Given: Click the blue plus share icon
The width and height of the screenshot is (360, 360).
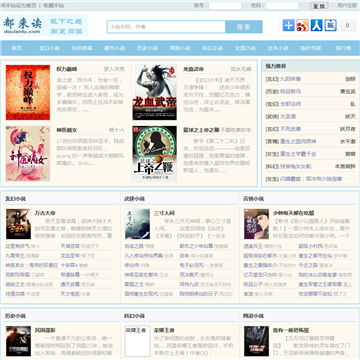Looking at the screenshot, I should click(x=288, y=25).
